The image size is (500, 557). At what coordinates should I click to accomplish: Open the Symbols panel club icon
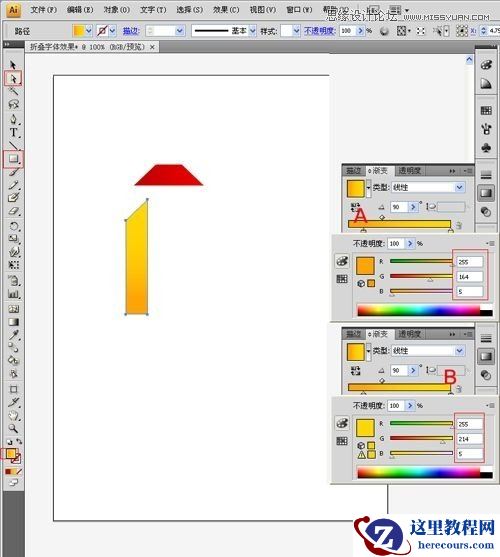[x=486, y=147]
